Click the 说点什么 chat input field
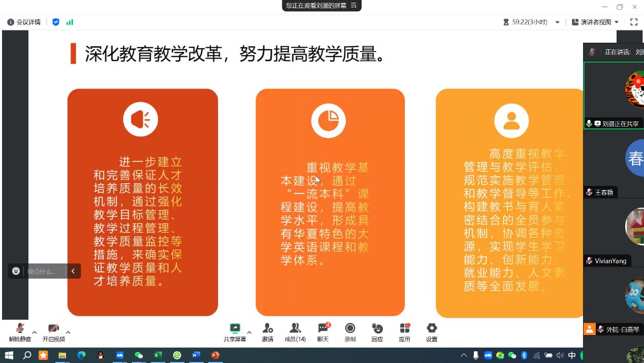This screenshot has height=363, width=644. [x=44, y=271]
